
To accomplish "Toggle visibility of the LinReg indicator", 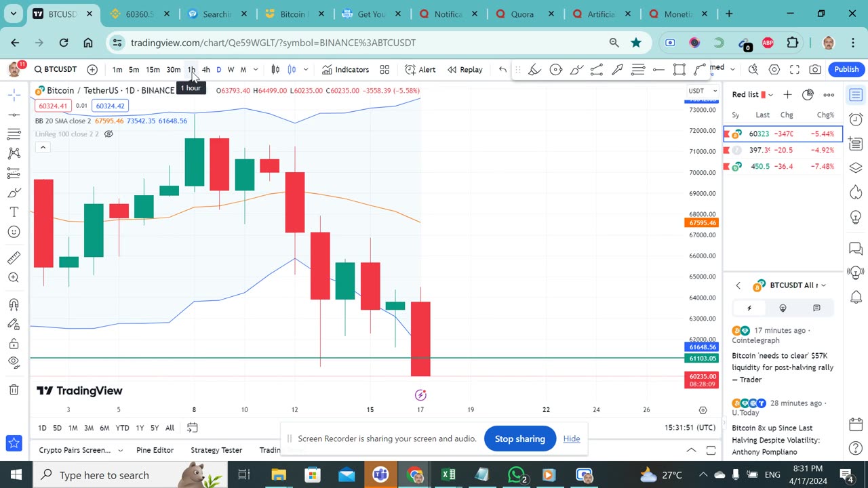I will [x=108, y=134].
